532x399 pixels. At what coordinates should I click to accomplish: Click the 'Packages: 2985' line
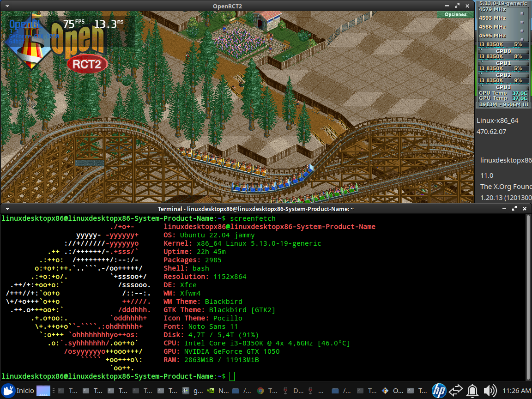point(193,260)
